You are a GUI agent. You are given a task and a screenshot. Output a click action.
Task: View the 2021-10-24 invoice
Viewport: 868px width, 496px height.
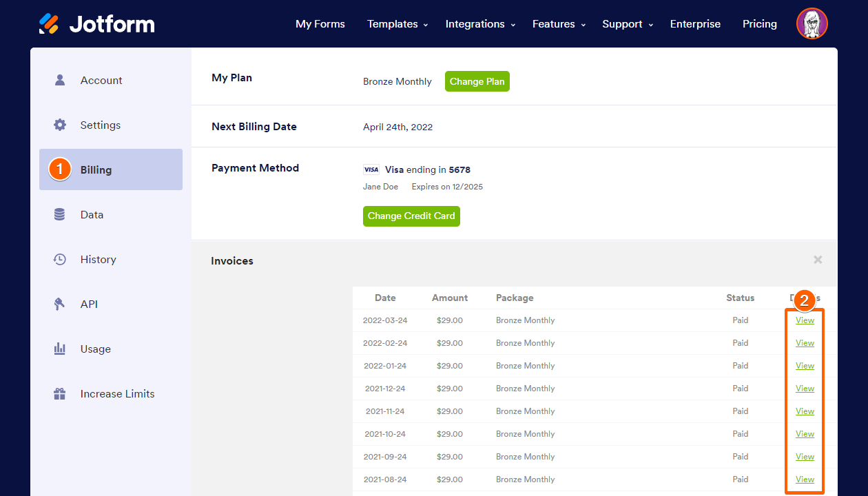point(805,434)
